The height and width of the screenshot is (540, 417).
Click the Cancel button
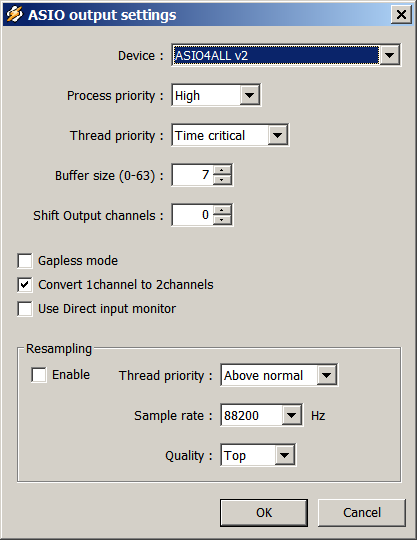tap(362, 513)
